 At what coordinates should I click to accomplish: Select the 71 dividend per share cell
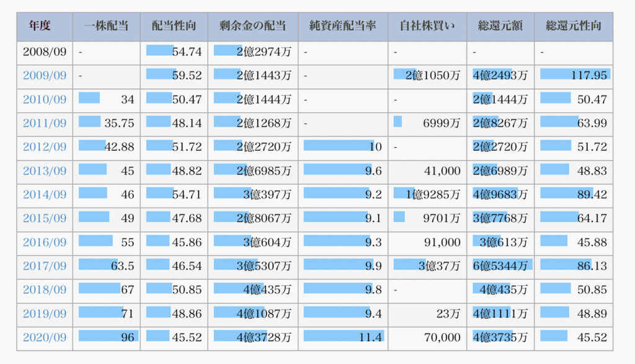point(107,314)
